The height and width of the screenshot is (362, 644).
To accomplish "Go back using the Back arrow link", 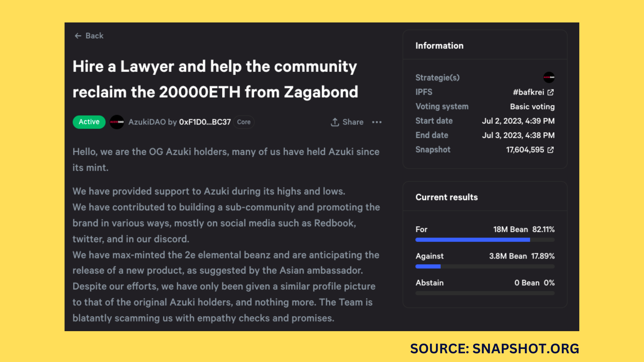I will [89, 36].
